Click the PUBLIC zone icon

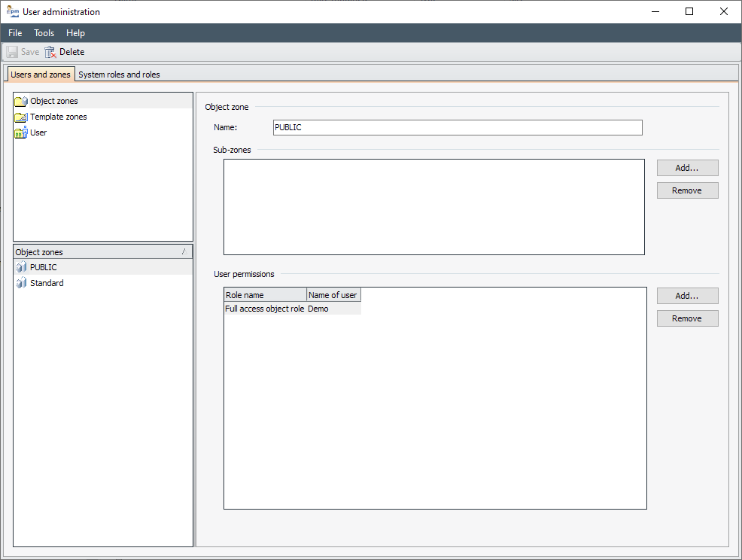point(21,267)
